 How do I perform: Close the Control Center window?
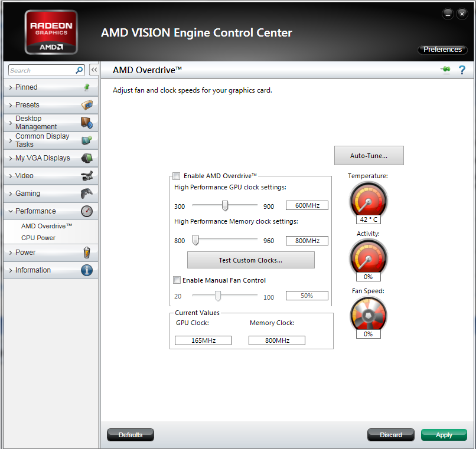[462, 14]
